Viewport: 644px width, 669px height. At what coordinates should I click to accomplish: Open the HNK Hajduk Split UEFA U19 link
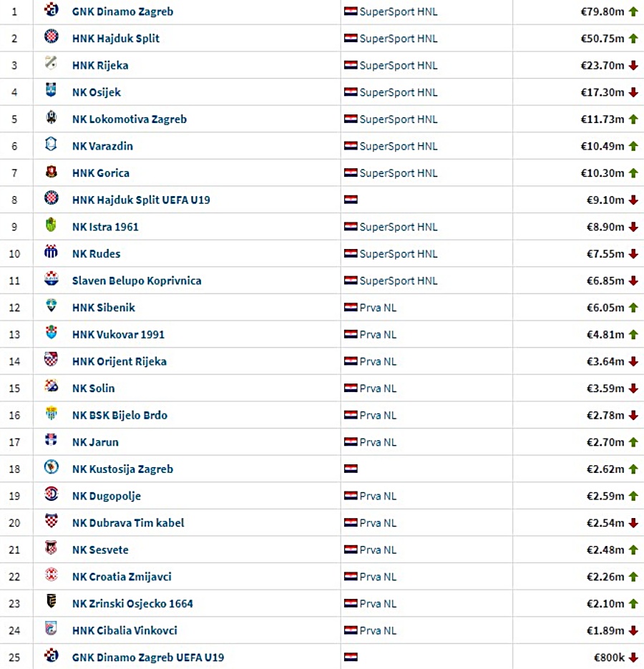[141, 200]
